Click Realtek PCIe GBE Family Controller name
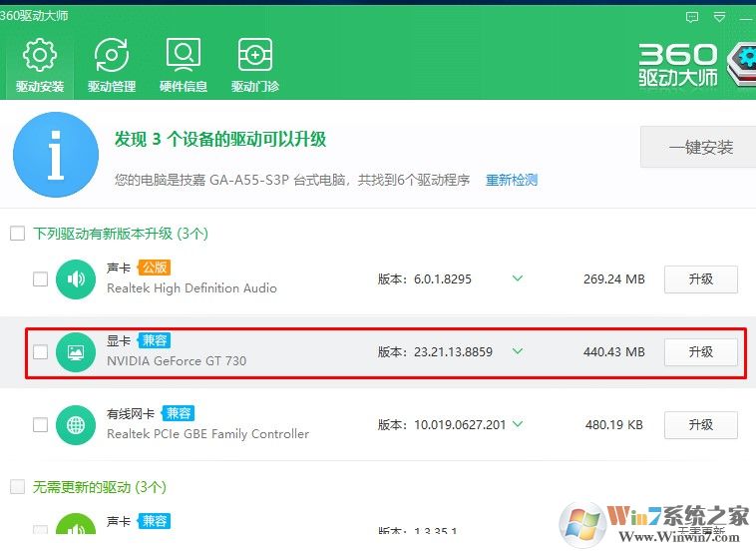The image size is (756, 551). tap(207, 434)
